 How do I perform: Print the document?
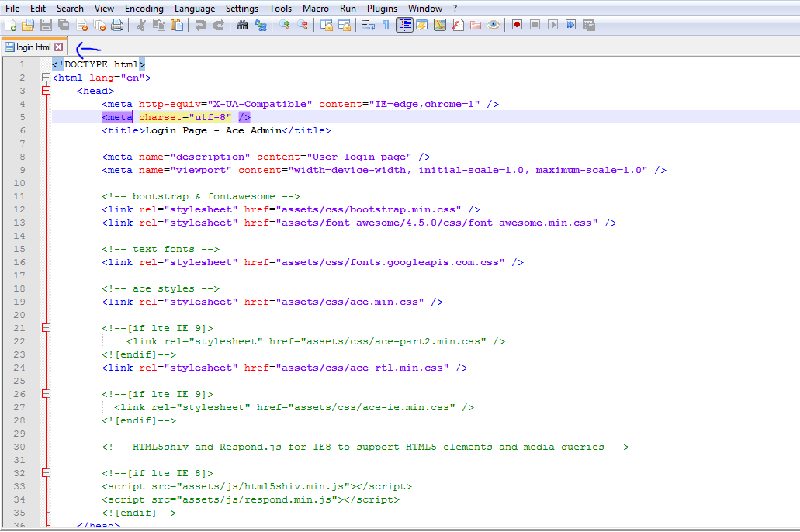pos(117,25)
